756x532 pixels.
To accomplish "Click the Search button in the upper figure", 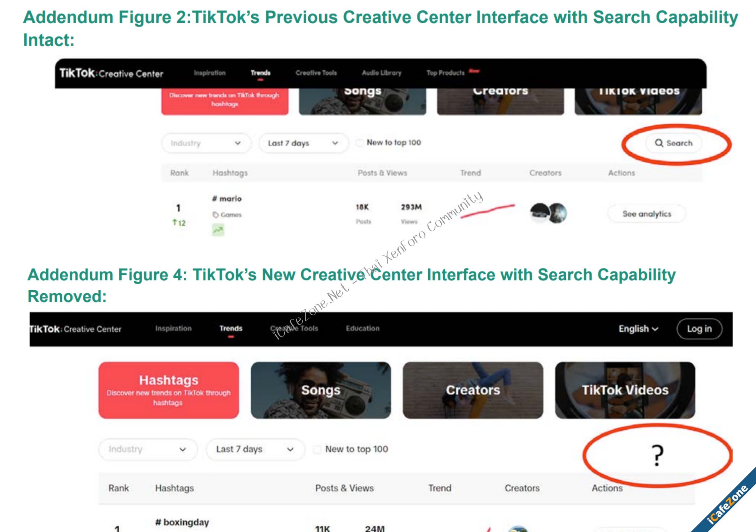I will pos(674,143).
